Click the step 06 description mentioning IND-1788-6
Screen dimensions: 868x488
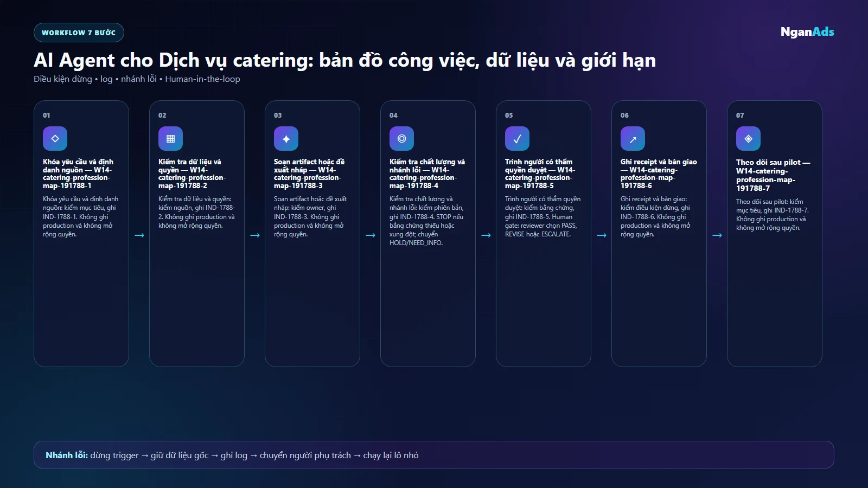[x=655, y=217]
